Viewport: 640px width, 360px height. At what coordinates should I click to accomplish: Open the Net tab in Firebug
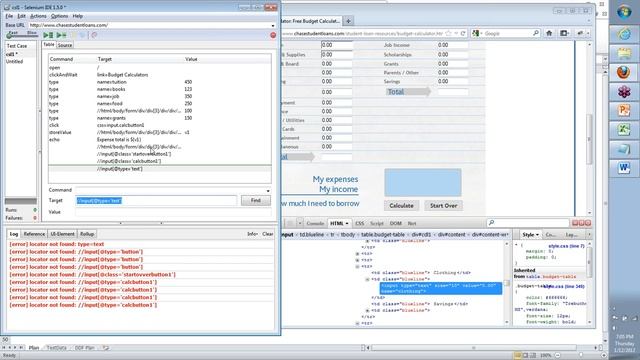[412, 223]
